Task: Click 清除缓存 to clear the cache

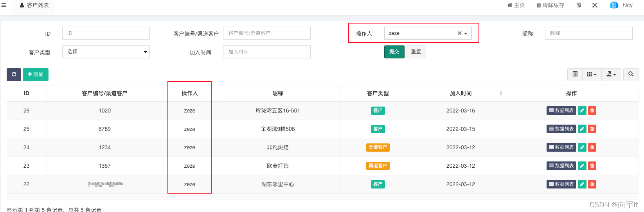Action: tap(550, 5)
